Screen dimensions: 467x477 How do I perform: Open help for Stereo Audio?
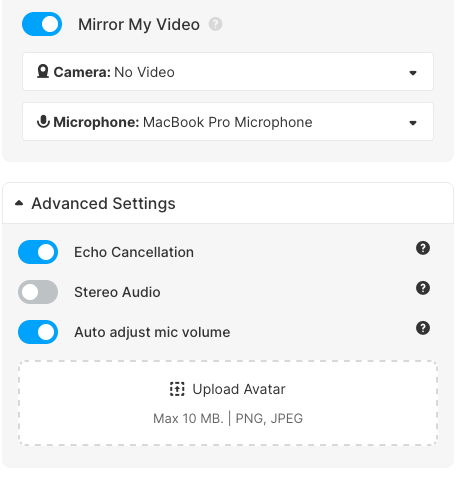(x=423, y=288)
